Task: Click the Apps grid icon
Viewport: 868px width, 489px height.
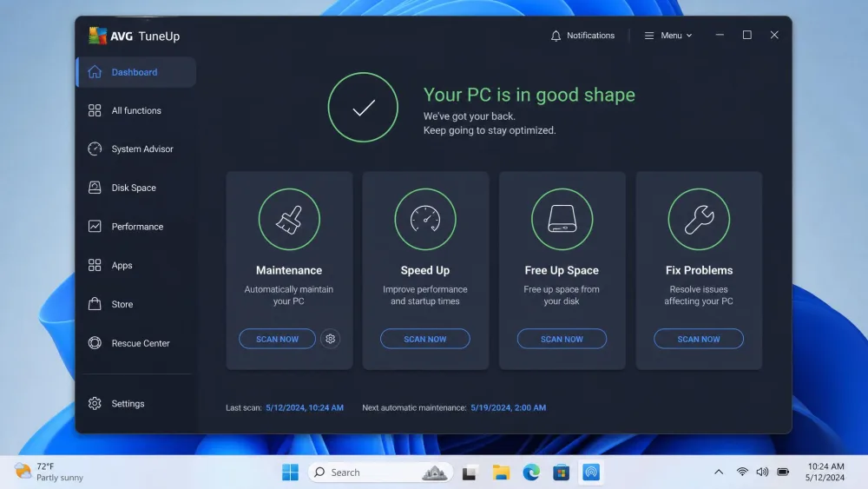Action: (x=95, y=265)
